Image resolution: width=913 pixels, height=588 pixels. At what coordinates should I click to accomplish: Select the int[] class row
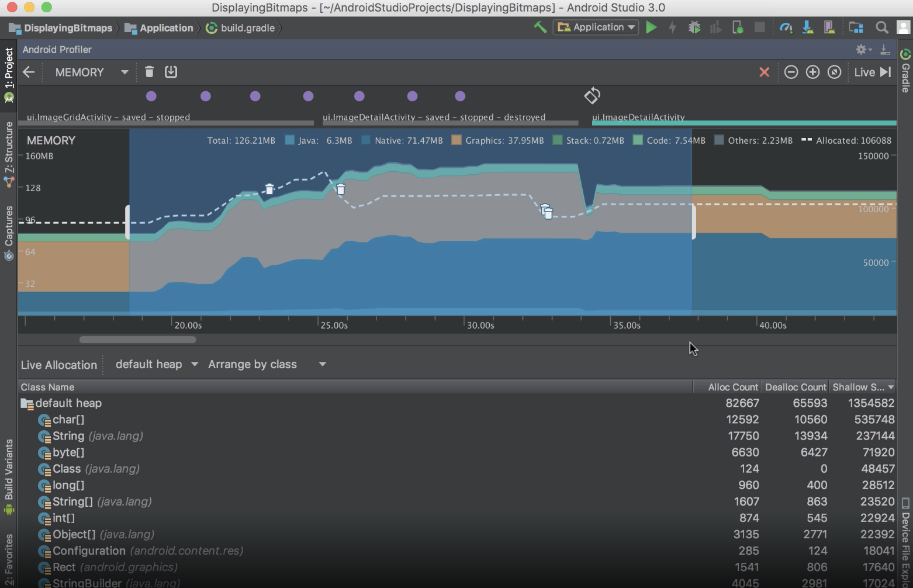click(x=457, y=518)
